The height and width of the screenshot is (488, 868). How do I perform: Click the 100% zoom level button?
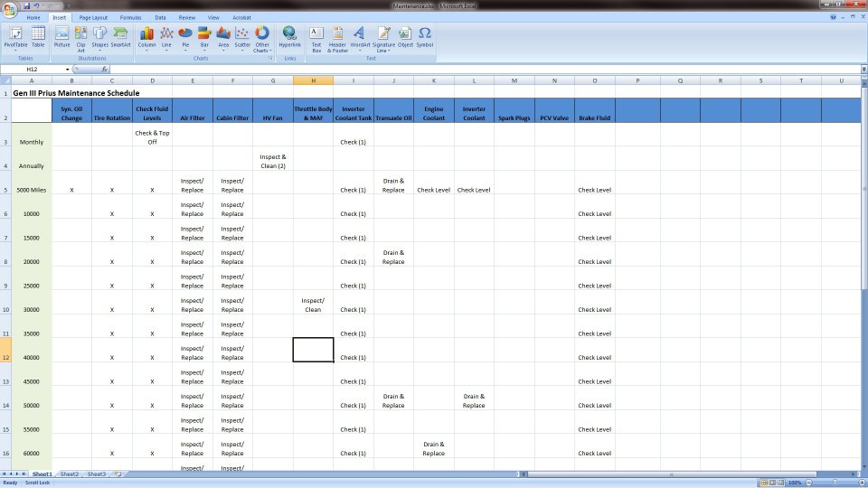(795, 483)
